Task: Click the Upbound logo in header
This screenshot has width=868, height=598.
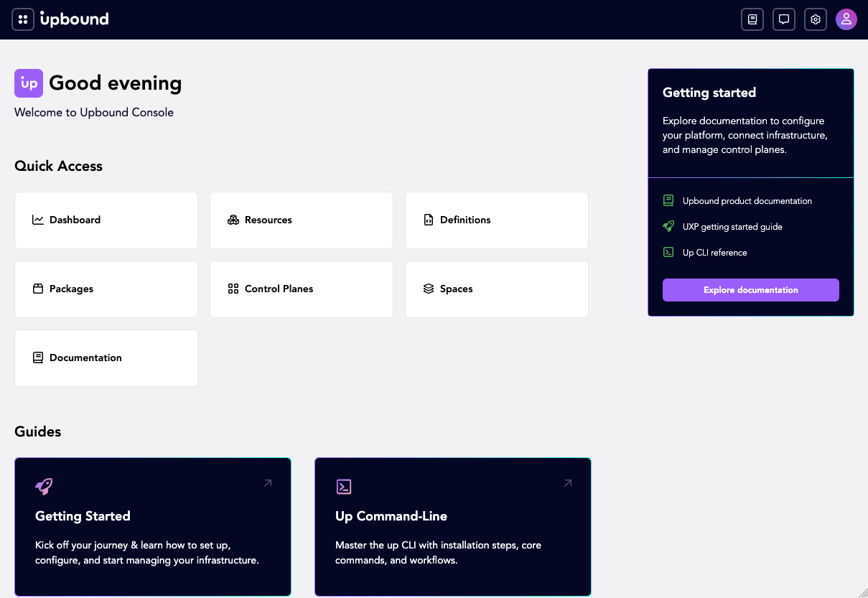Action: tap(75, 19)
